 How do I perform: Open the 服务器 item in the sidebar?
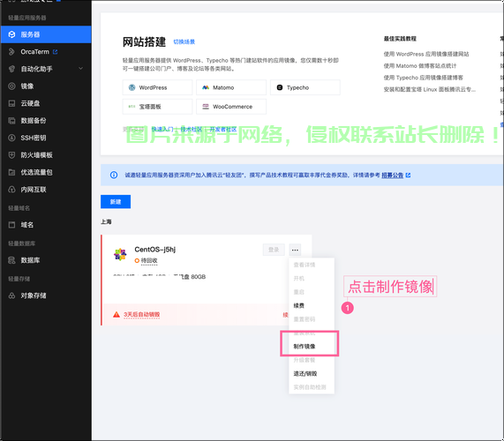click(46, 34)
